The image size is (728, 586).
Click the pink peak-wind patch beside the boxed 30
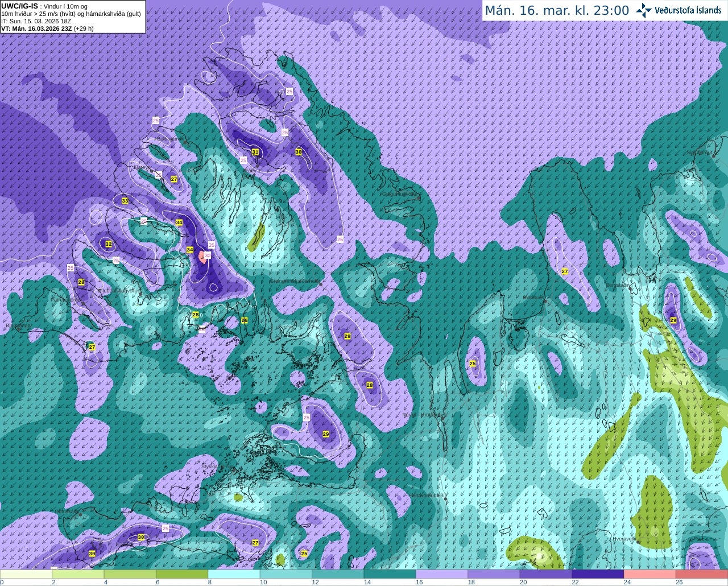201,257
